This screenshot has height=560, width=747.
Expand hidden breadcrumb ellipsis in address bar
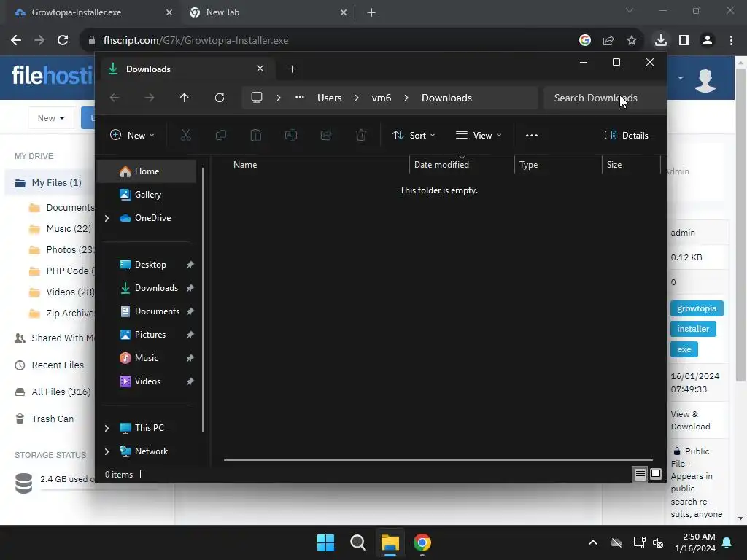300,97
